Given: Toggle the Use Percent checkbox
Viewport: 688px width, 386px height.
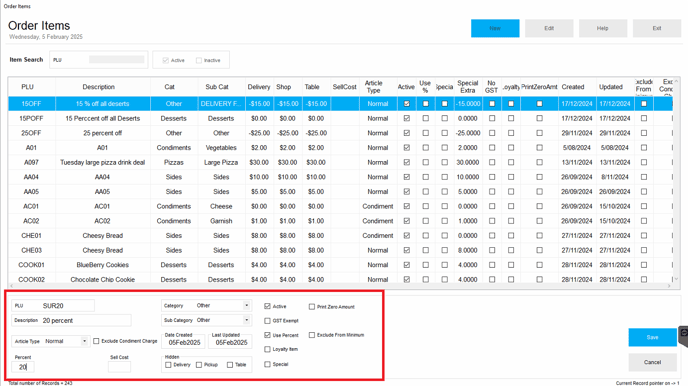Looking at the screenshot, I should click(267, 335).
